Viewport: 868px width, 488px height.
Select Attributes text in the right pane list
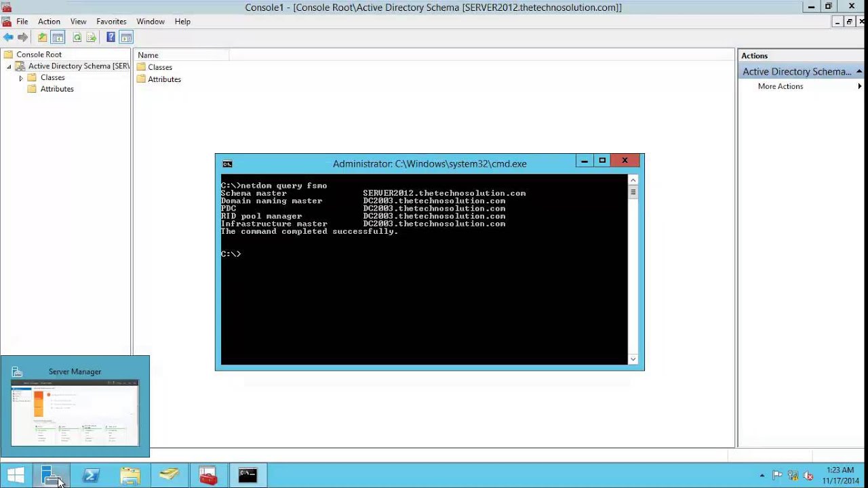point(164,79)
